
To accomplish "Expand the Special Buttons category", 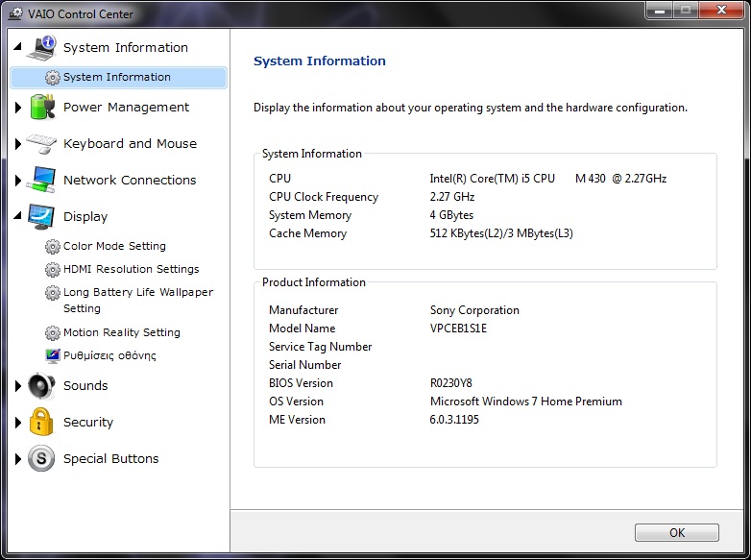I will point(18,459).
